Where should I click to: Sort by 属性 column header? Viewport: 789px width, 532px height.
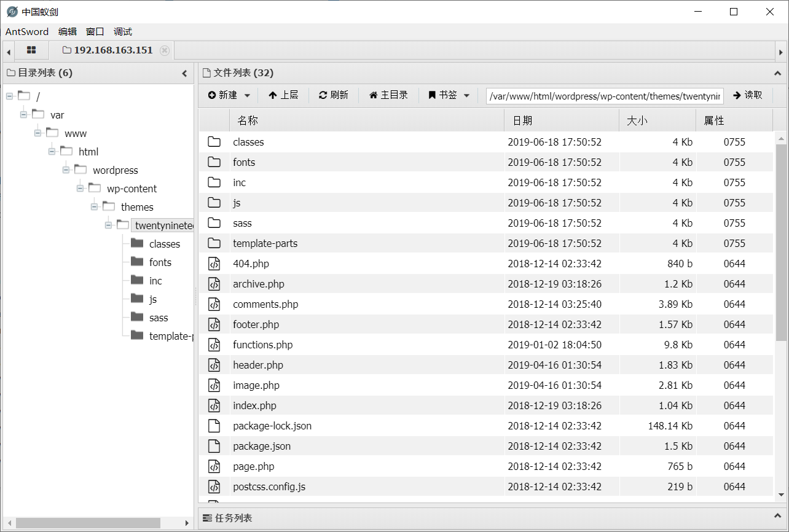[x=734, y=121]
